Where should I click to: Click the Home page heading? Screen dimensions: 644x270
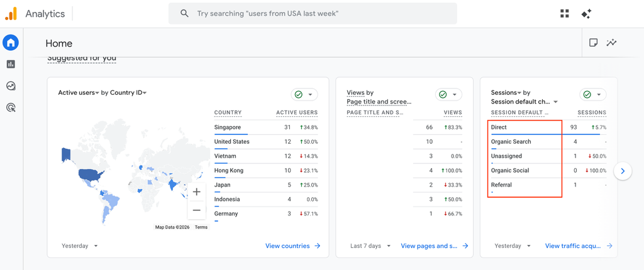point(58,43)
